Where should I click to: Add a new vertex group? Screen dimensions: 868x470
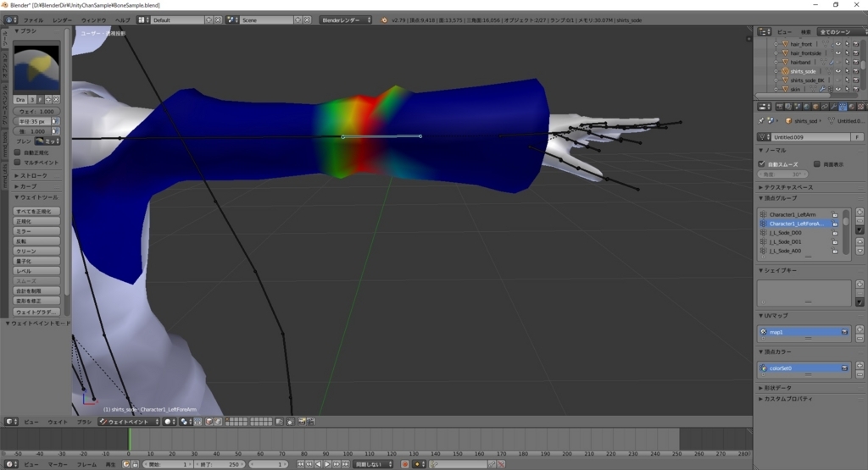[x=860, y=212]
